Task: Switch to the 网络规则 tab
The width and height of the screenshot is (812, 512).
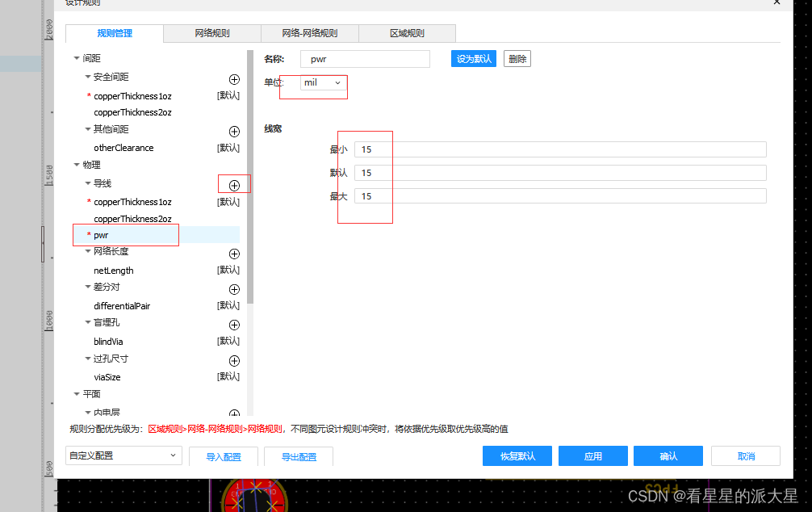Action: click(212, 33)
